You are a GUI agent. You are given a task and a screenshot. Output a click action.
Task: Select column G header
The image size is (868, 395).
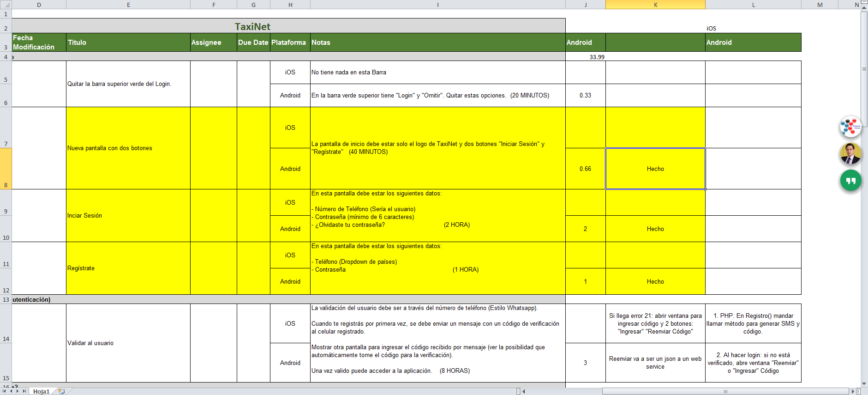pyautogui.click(x=253, y=5)
